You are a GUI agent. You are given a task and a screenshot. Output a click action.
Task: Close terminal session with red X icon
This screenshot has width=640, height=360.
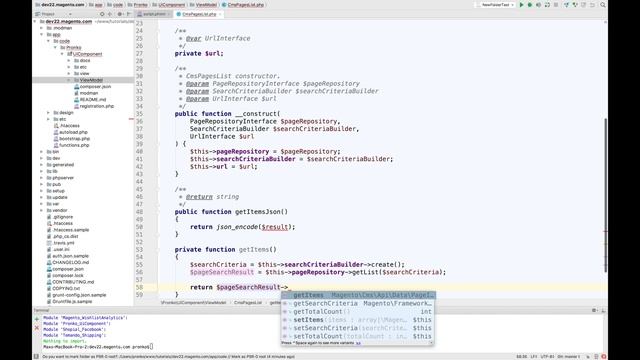point(37,327)
